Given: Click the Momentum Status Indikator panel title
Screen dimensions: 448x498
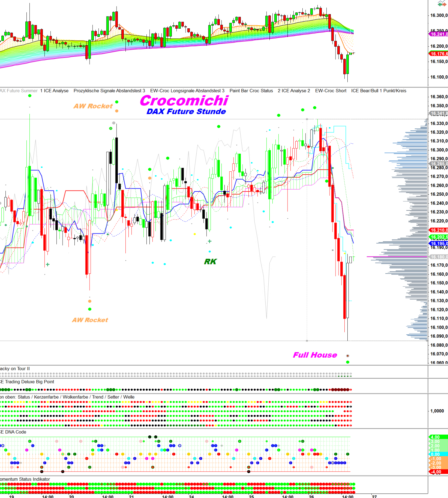Looking at the screenshot, I should [x=25, y=479].
